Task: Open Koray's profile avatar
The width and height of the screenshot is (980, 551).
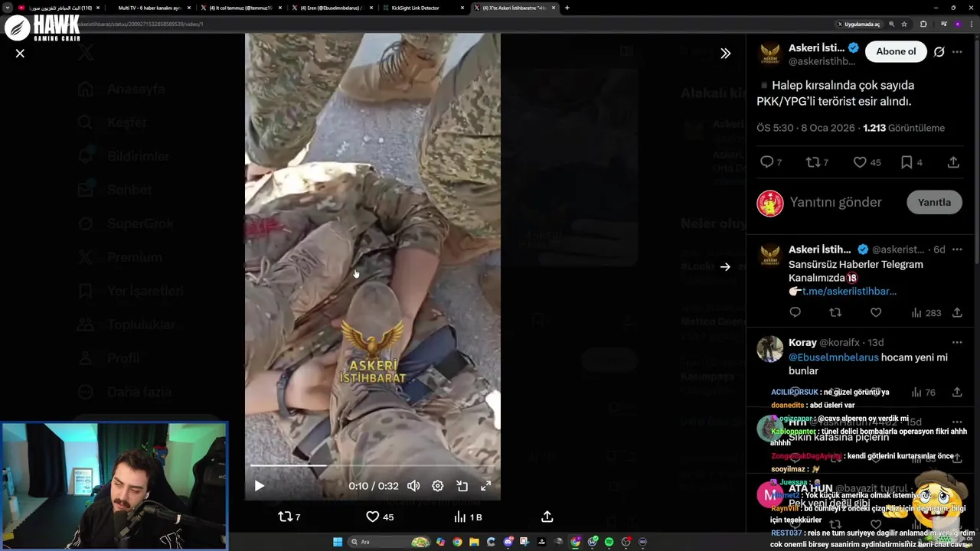Action: tap(770, 349)
